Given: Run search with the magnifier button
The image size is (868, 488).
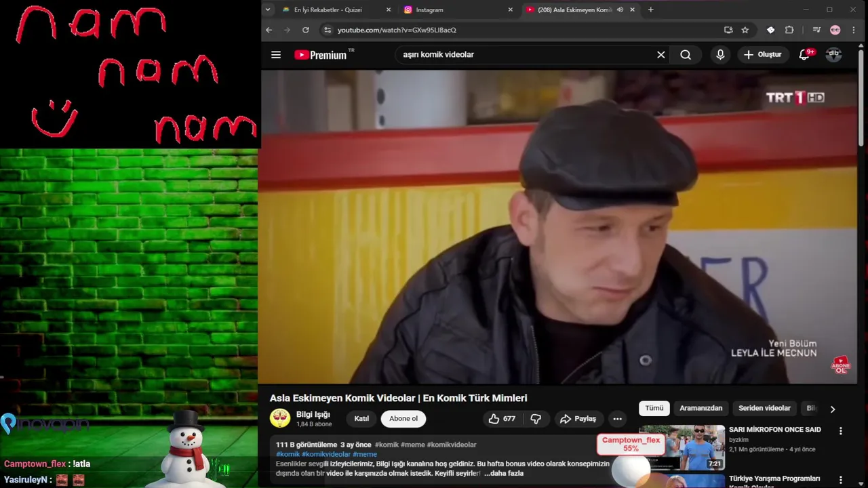Looking at the screenshot, I should 686,55.
